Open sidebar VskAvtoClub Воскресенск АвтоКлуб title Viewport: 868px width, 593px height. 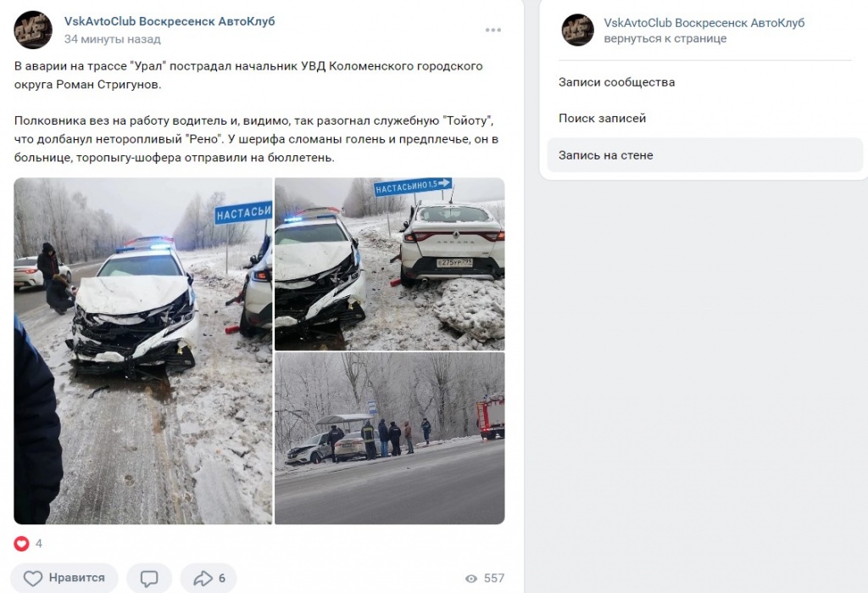pos(704,23)
